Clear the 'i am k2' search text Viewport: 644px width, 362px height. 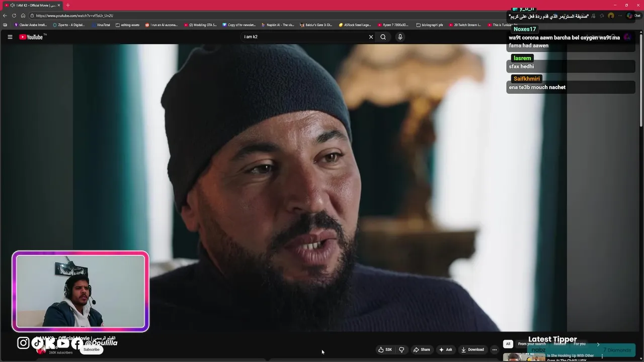pyautogui.click(x=371, y=37)
